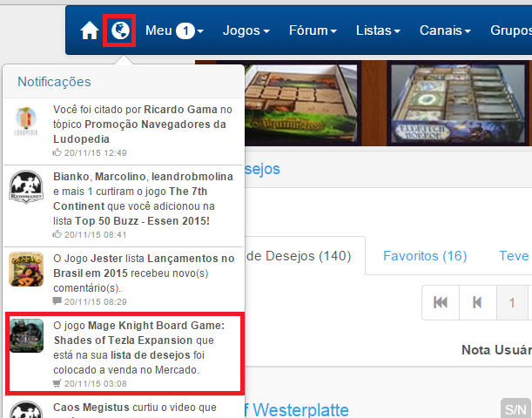Open the Listas menu
This screenshot has height=418, width=532.
(378, 31)
